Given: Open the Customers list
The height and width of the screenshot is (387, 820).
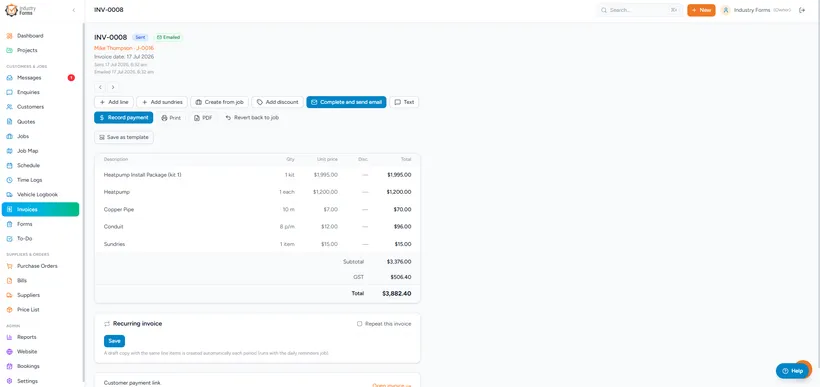Looking at the screenshot, I should click(30, 107).
